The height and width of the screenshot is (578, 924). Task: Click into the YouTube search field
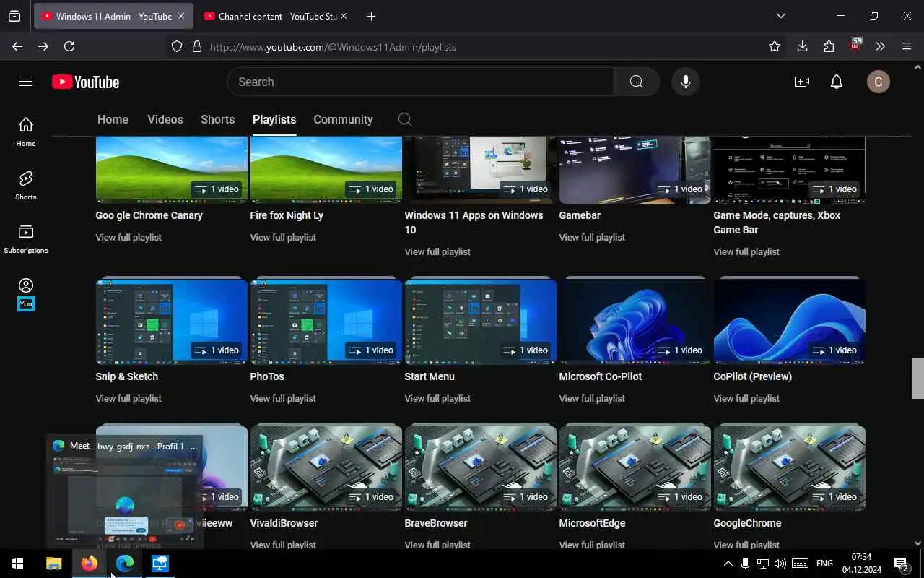coord(420,82)
